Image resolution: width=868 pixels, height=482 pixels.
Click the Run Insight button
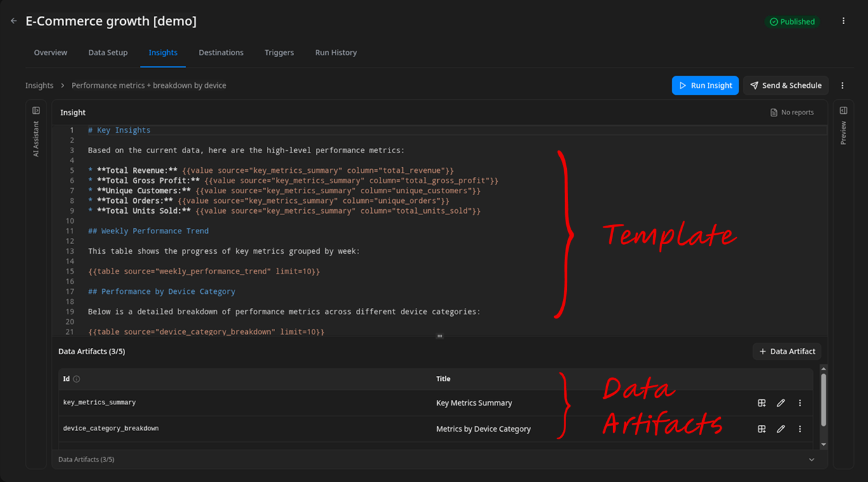pyautogui.click(x=705, y=85)
